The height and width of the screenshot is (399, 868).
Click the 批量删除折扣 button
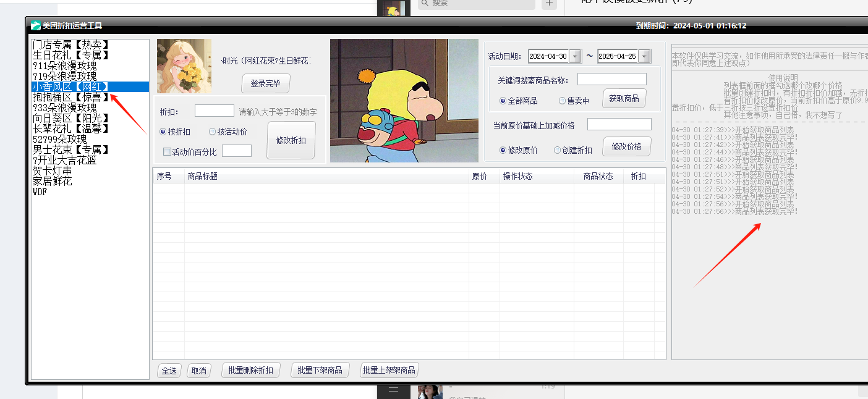250,371
